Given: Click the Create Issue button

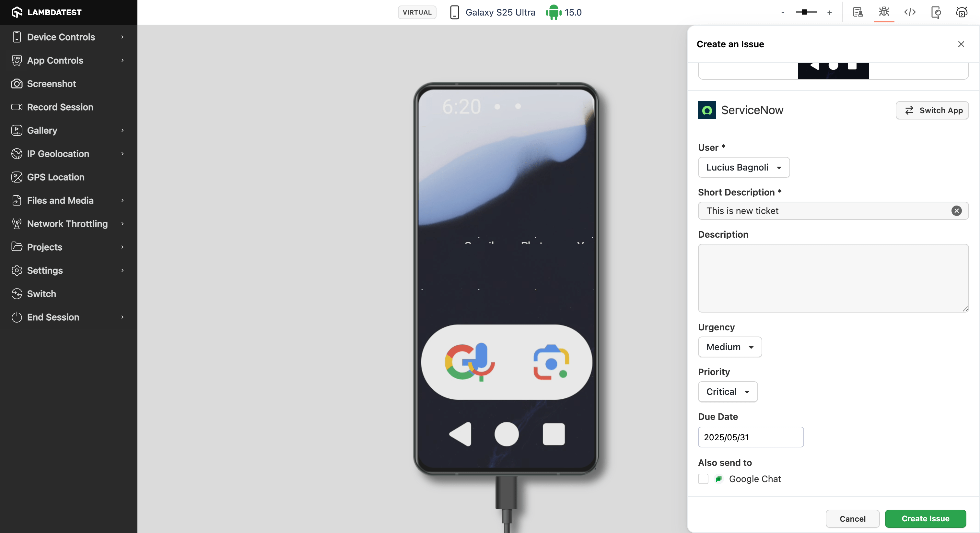Looking at the screenshot, I should [925, 518].
